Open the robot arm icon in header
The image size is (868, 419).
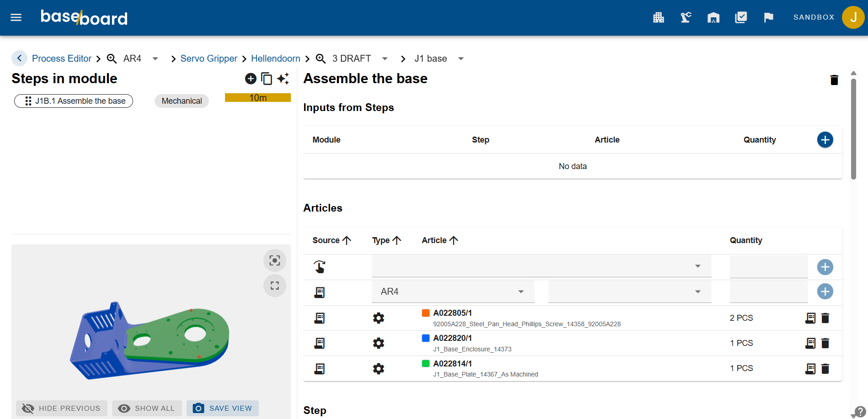point(686,17)
